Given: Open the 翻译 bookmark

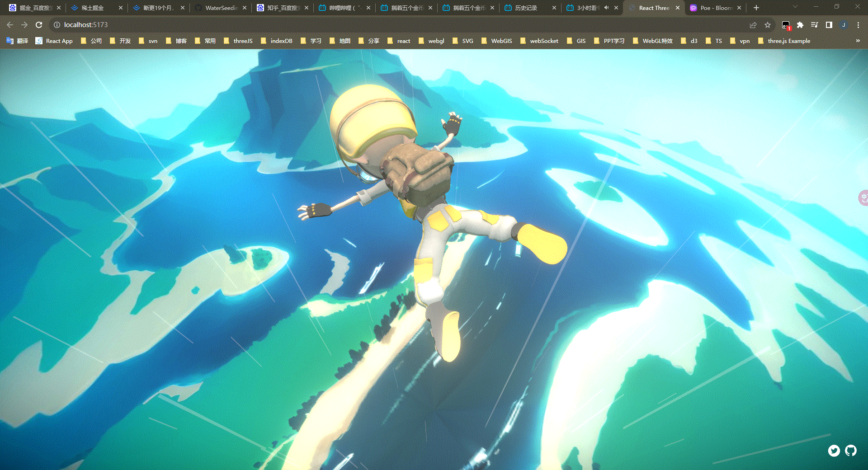Looking at the screenshot, I should [x=17, y=41].
